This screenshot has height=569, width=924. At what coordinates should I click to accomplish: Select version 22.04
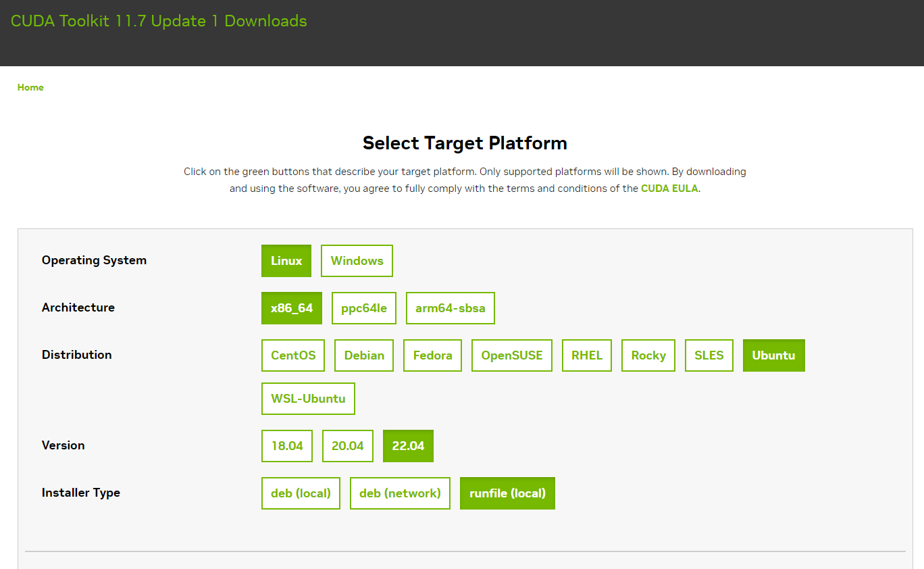pos(408,446)
